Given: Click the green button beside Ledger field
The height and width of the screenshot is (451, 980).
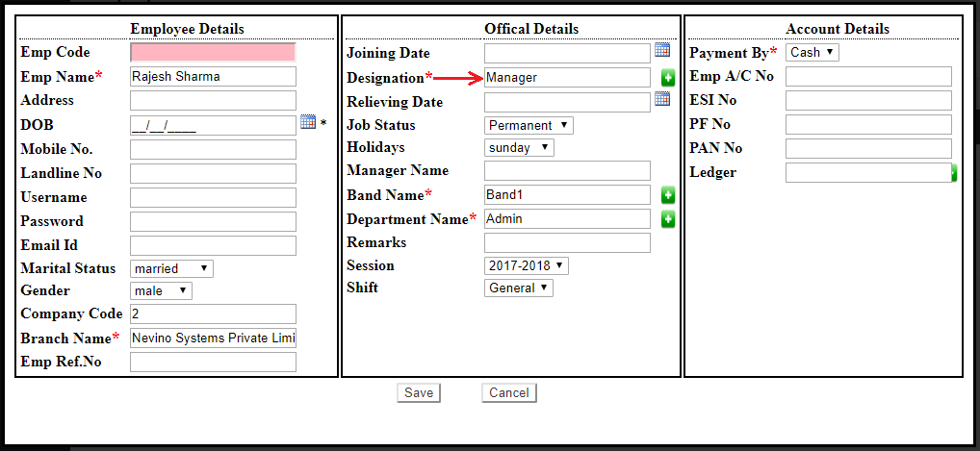Looking at the screenshot, I should click(954, 173).
